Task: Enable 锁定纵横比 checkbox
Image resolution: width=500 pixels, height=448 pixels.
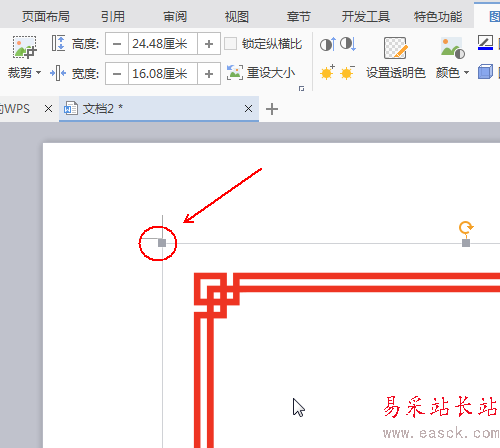Action: [231, 44]
